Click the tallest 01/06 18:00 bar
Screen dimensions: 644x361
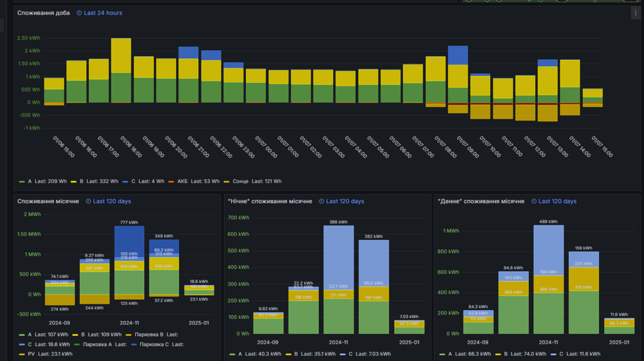[x=121, y=70]
